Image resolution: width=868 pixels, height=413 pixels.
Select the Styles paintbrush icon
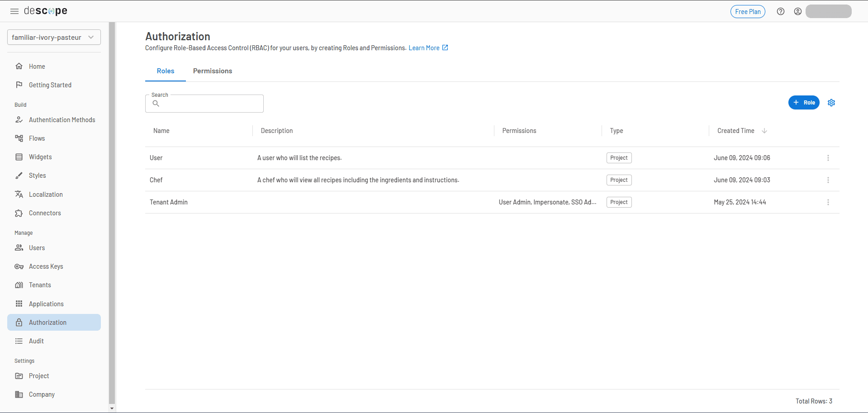tap(19, 175)
